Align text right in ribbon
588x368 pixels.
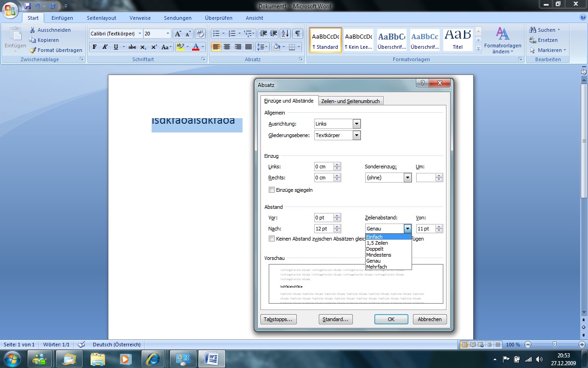point(237,47)
